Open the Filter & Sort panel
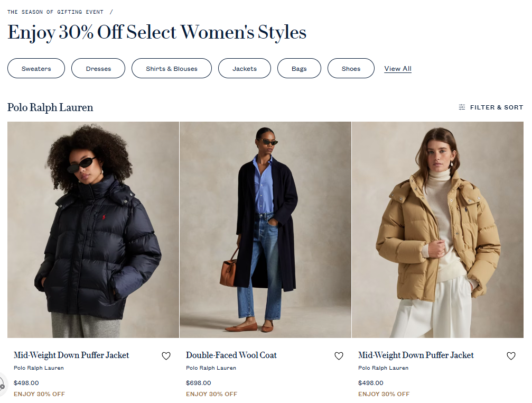Image resolution: width=532 pixels, height=403 pixels. [x=491, y=107]
